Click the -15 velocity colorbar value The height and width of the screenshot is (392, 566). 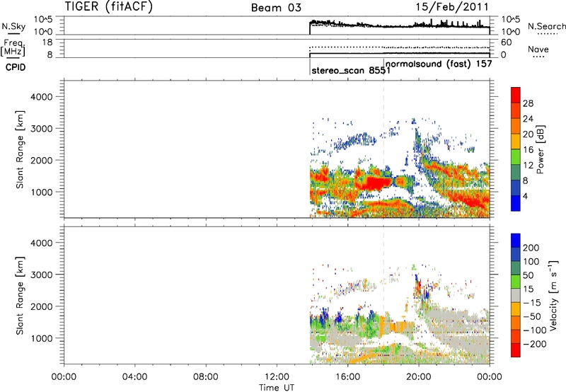532,303
